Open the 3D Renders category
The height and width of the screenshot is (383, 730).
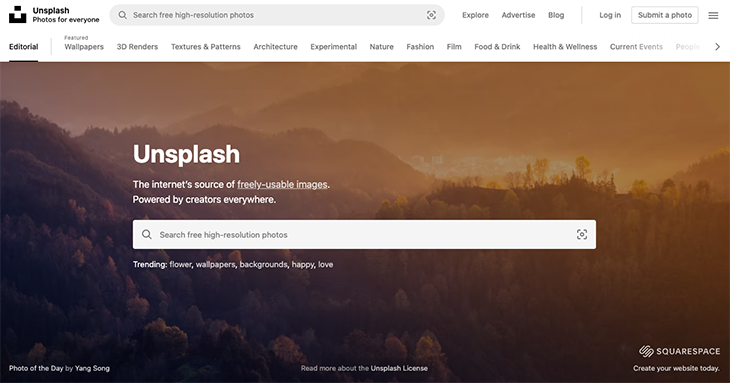pyautogui.click(x=137, y=47)
